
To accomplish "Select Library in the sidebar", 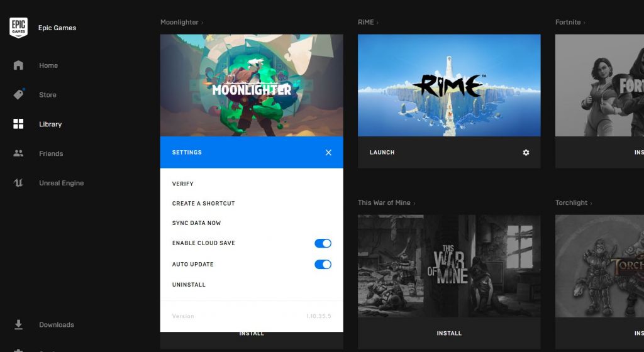I will 50,124.
